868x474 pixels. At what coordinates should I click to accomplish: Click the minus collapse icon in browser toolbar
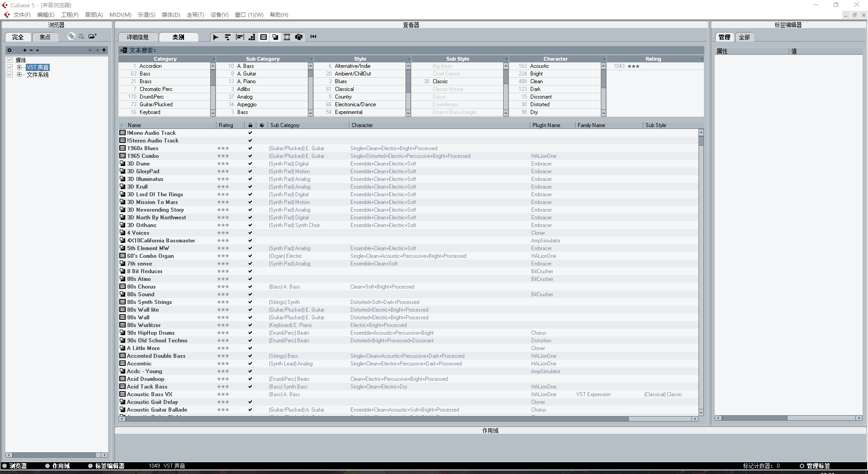[x=31, y=50]
